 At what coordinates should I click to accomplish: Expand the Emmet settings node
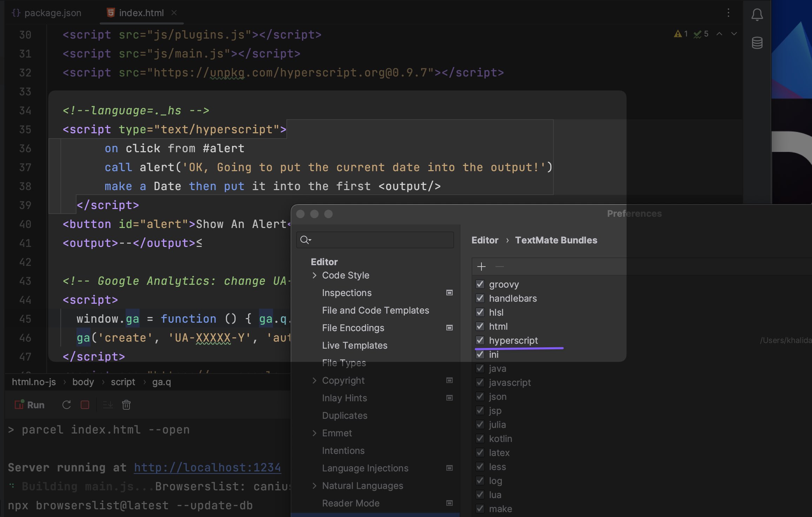pos(314,433)
